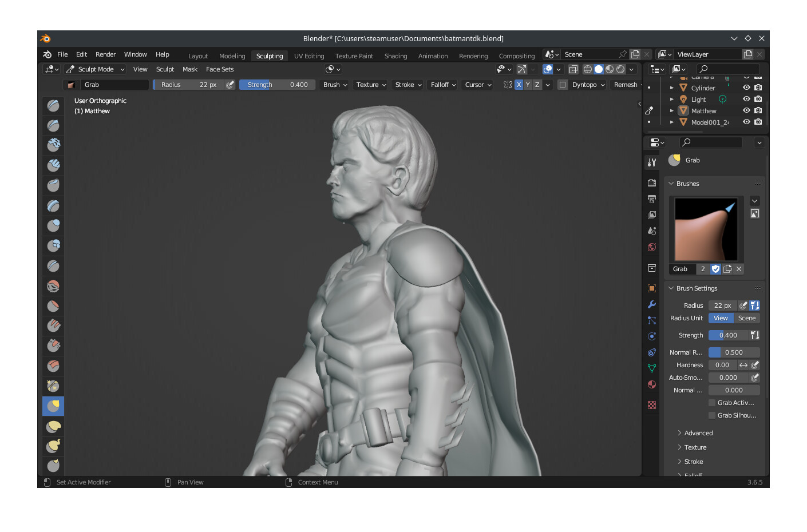Select the Clay Strips brush tool
Screen dimensions: 807x532
click(53, 165)
